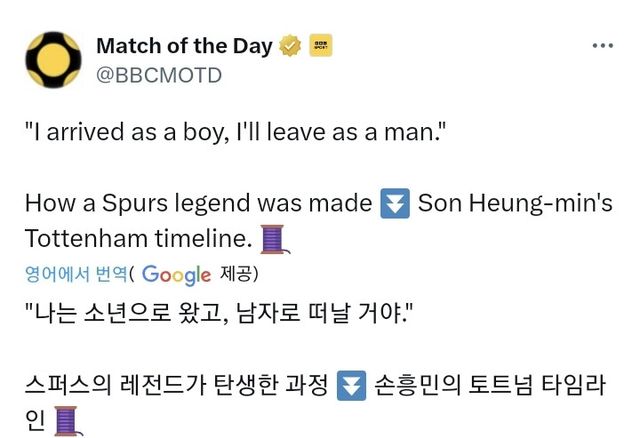Click the yellow BBC Sport affiliate badge

click(320, 46)
